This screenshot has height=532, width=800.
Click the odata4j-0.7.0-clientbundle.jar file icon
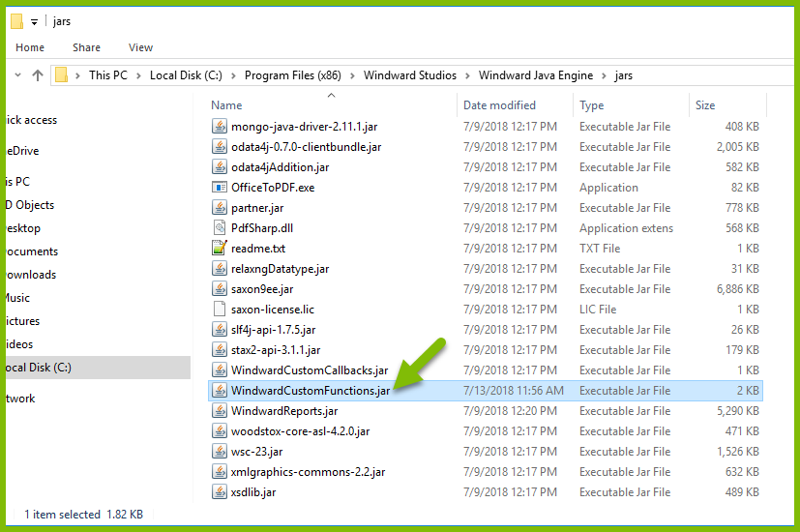(x=220, y=146)
